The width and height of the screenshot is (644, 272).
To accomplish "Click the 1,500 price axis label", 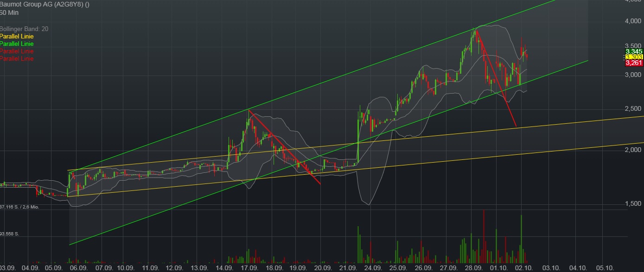I will [634, 203].
